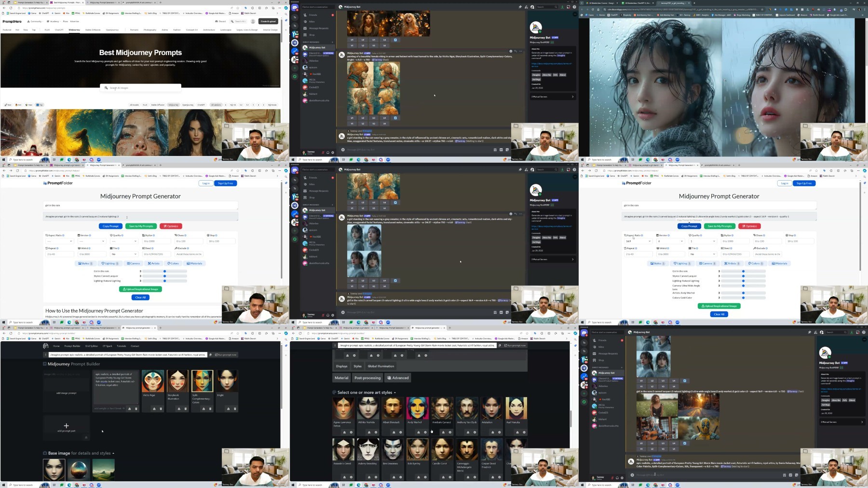This screenshot has width=868, height=488.
Task: Click Edge taskbar icon in the PromptHero window
Action: (x=69, y=160)
